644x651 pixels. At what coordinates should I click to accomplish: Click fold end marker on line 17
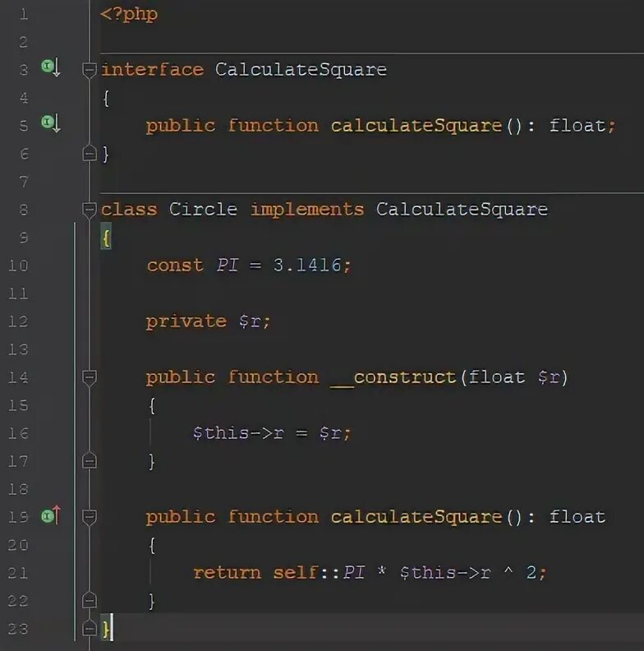point(90,461)
